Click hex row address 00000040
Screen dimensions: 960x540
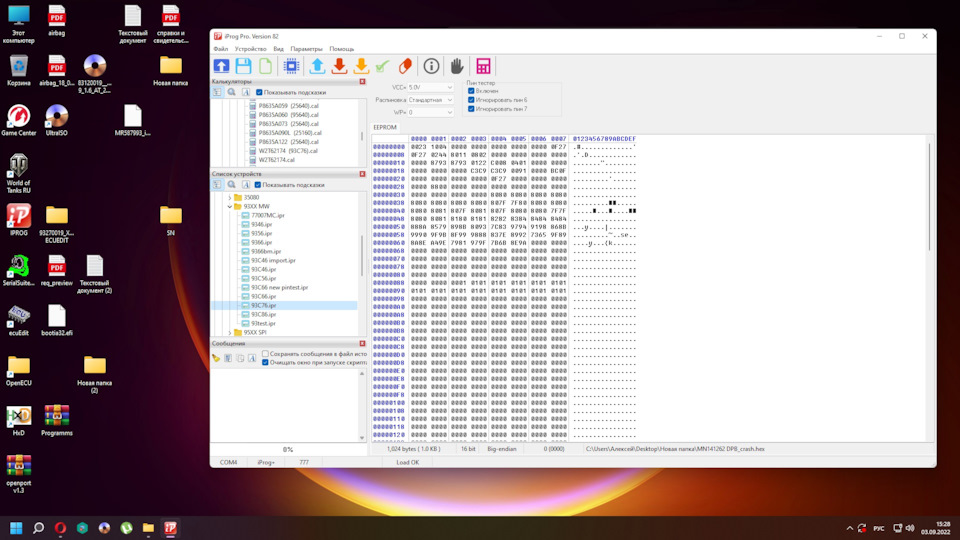point(389,211)
